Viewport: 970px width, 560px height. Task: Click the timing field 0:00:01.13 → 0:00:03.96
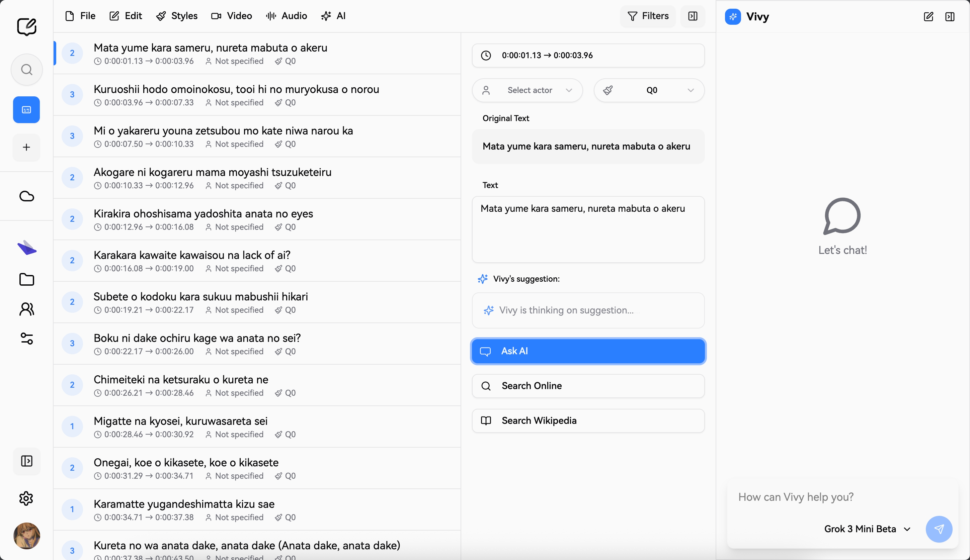click(588, 56)
